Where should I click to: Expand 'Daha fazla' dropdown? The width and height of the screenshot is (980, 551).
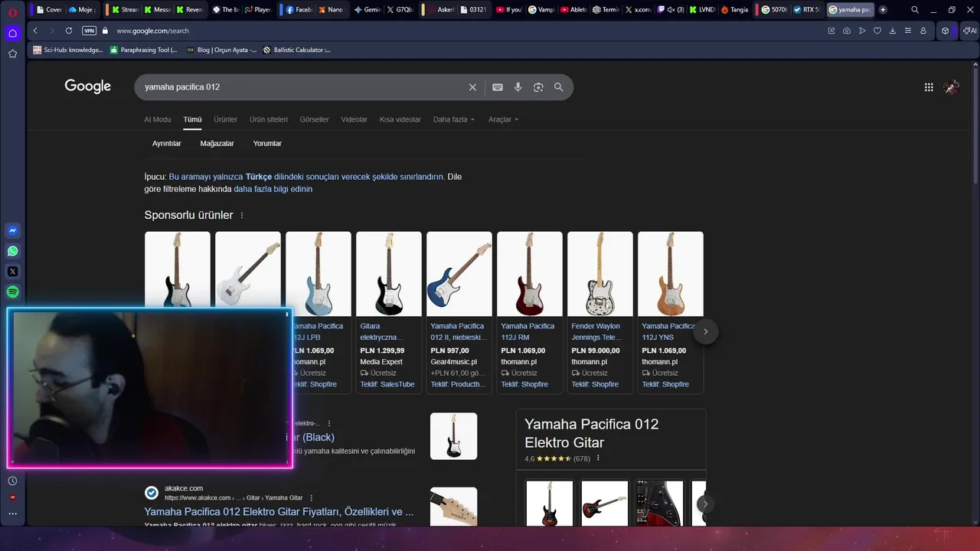pyautogui.click(x=454, y=119)
